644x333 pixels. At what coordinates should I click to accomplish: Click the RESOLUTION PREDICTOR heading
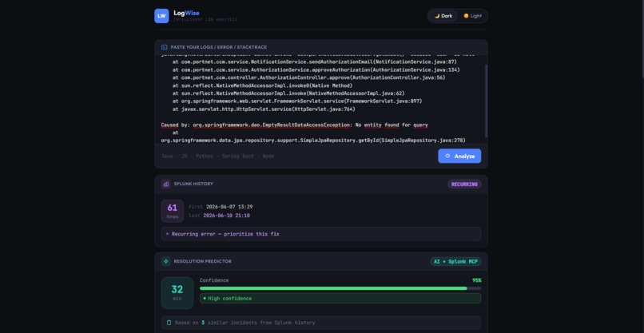coord(202,261)
